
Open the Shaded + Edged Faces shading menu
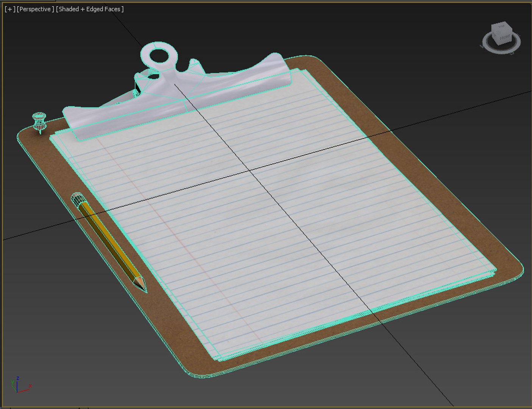[x=90, y=9]
